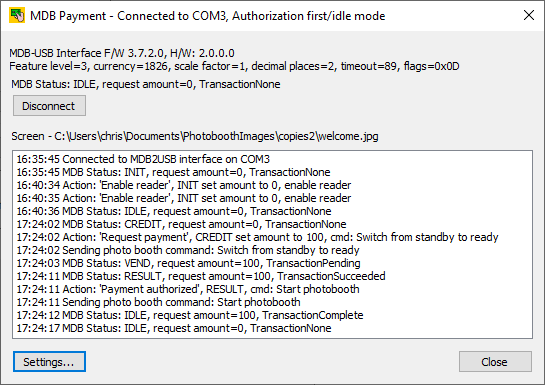
Task: Click the 17:24:12 TransactionComplete log line
Action: click(190, 315)
